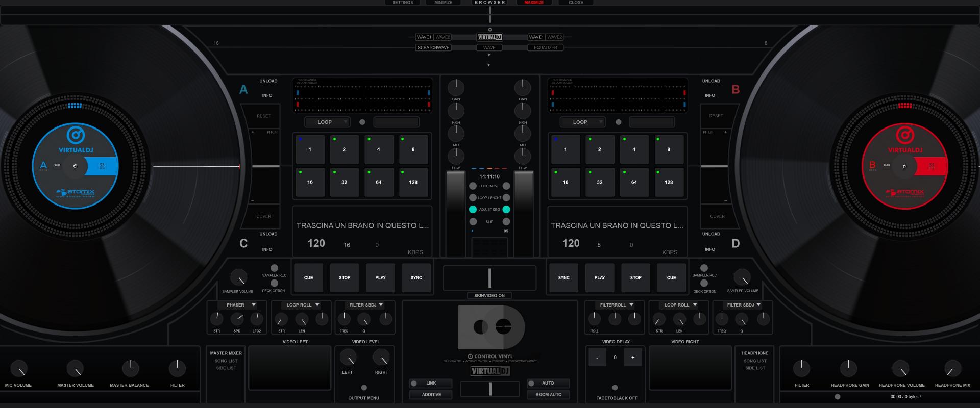Switch to SCRATCHWAVE view

433,48
